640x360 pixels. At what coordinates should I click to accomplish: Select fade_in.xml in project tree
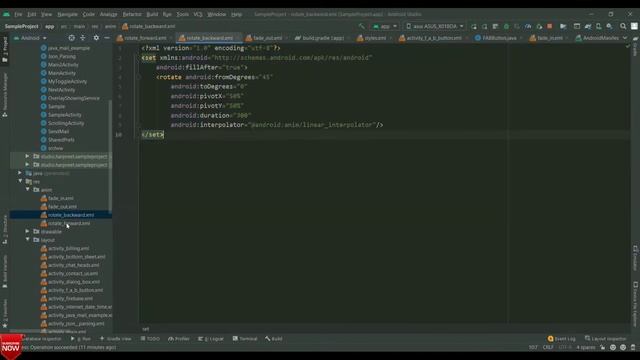click(60, 198)
